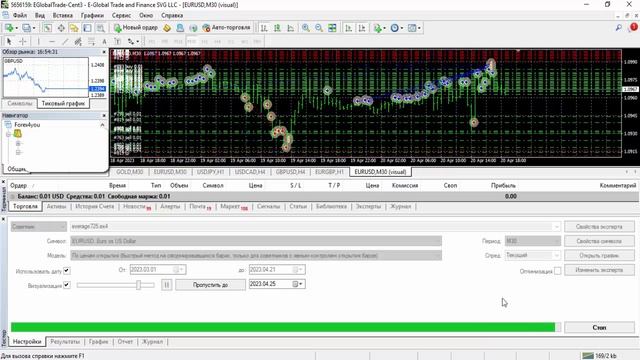The width and height of the screenshot is (640, 360).
Task: Select the cursor arrow tool
Action: pyautogui.click(x=9, y=41)
